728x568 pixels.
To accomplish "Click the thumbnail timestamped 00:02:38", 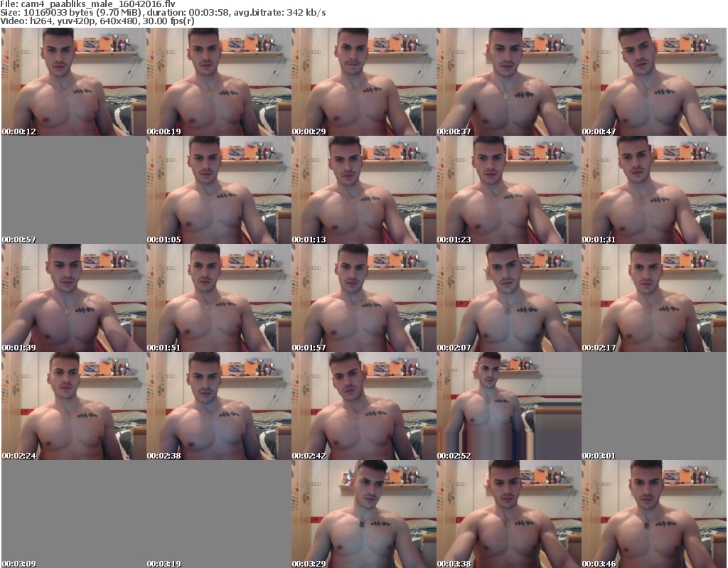I will tap(219, 406).
